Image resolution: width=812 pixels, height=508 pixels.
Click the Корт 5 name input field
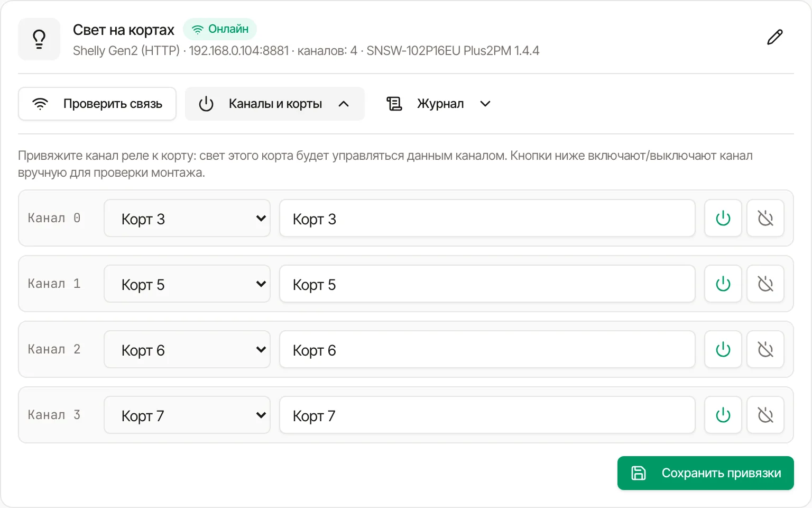point(487,284)
